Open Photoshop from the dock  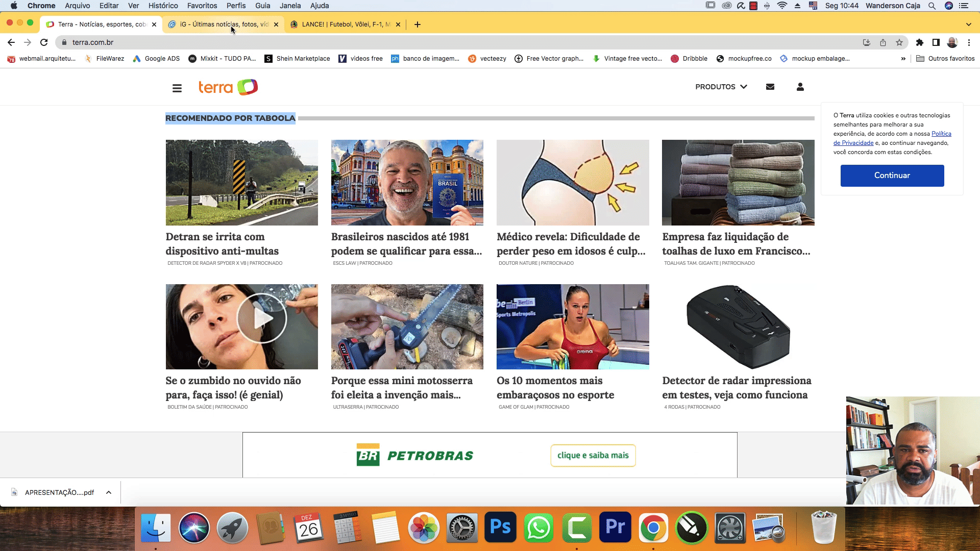[x=500, y=527]
